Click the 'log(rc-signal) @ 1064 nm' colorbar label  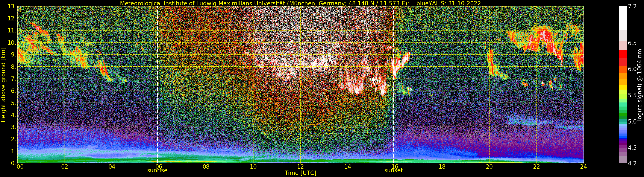click(639, 85)
